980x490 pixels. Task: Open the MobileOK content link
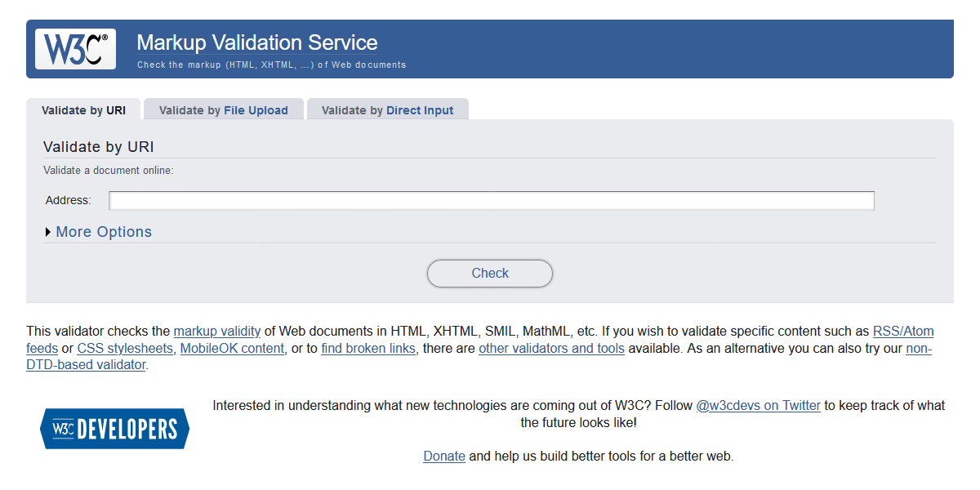point(232,348)
